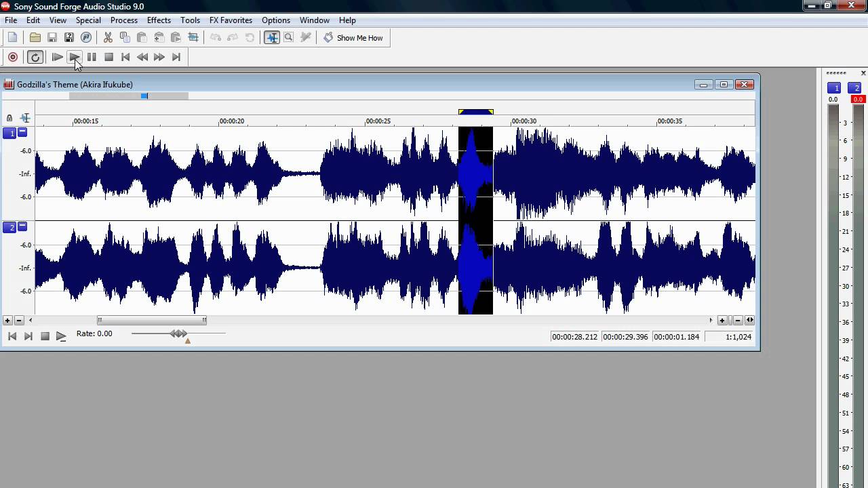The width and height of the screenshot is (868, 488).
Task: Go to End in the data window transport
Action: click(28, 336)
